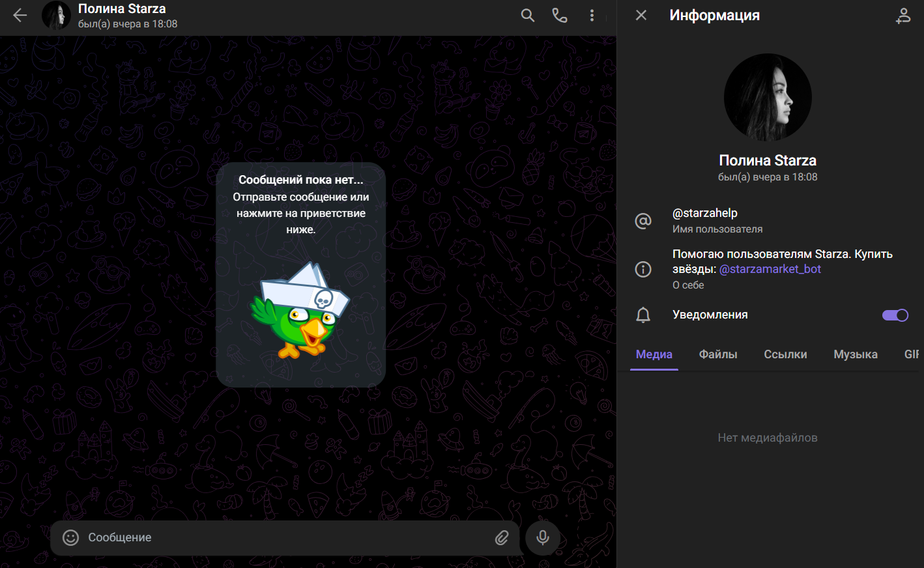Select the Медиа tab
Image resolution: width=924 pixels, height=568 pixels.
(x=654, y=354)
